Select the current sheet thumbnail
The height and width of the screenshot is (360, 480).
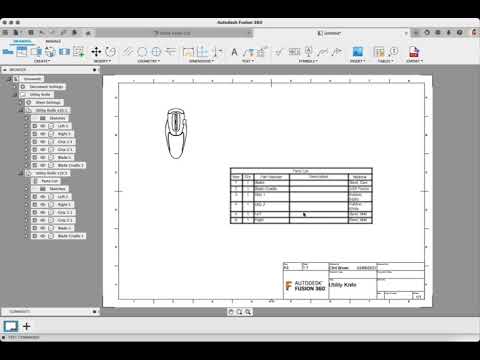tap(11, 326)
